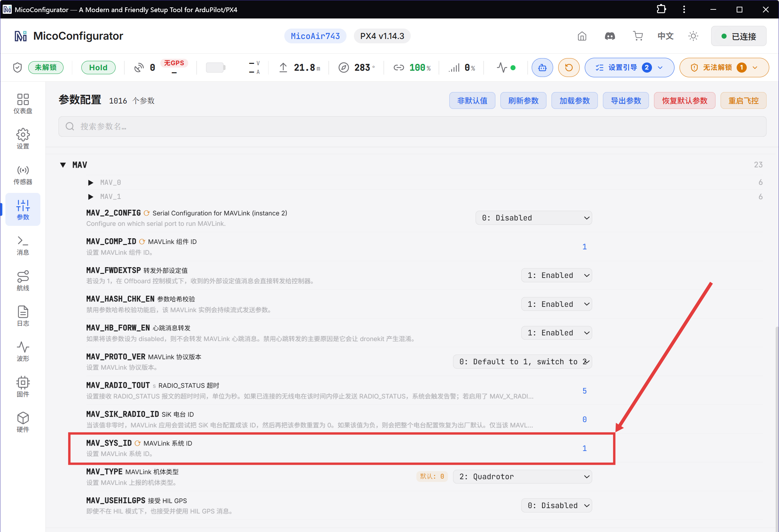Open the MAV_FWDEXTSP Enabled dropdown
This screenshot has height=532, width=779.
[557, 275]
